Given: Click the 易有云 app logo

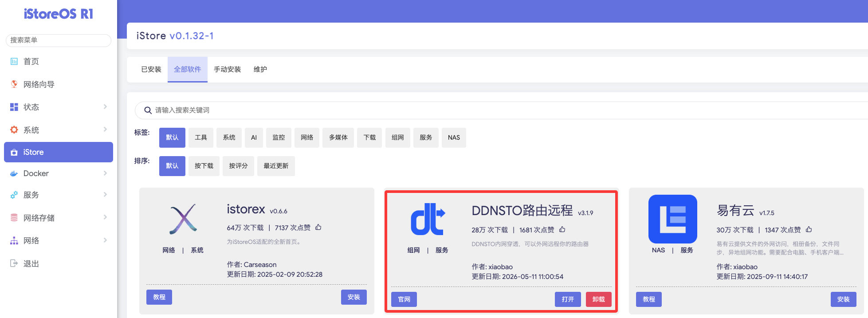Looking at the screenshot, I should (673, 219).
